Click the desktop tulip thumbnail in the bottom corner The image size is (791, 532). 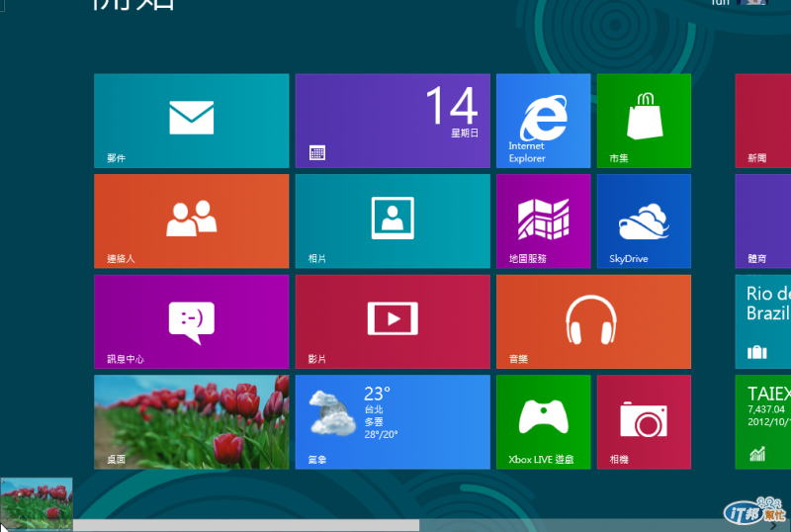[37, 503]
